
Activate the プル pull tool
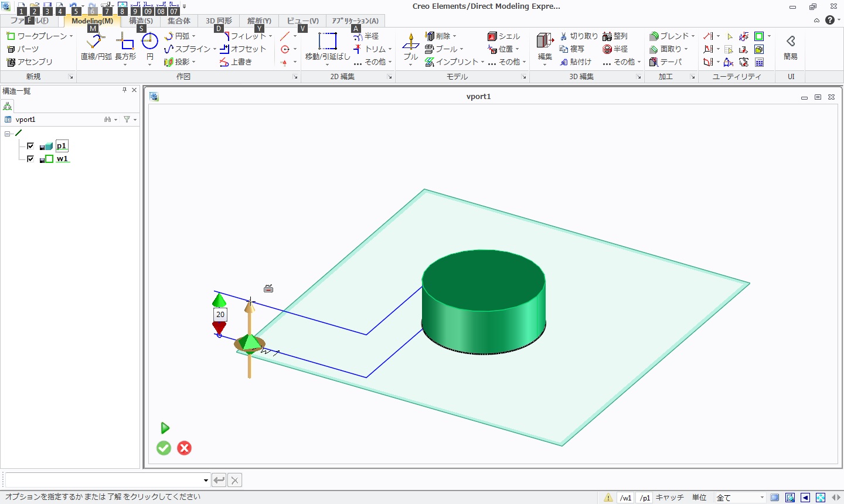coord(411,47)
